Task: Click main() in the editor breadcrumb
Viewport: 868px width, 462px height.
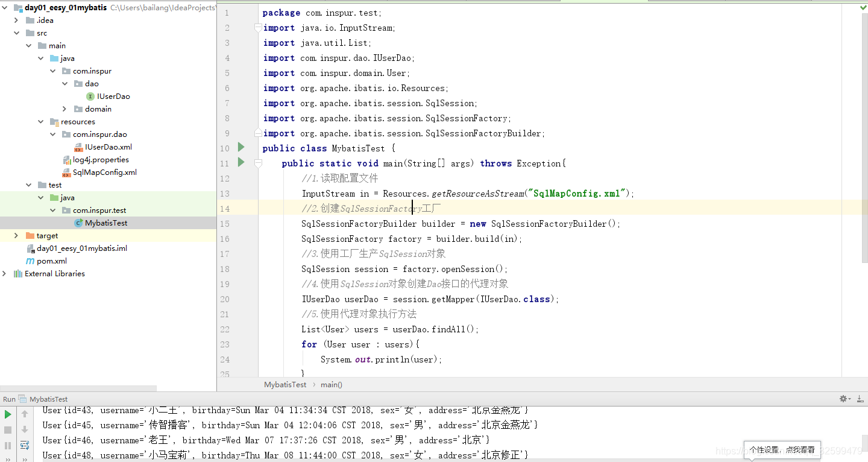Action: click(332, 385)
